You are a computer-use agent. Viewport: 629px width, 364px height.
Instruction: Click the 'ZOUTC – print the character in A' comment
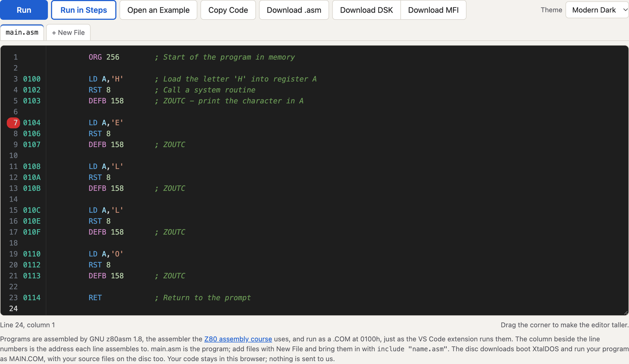click(229, 101)
